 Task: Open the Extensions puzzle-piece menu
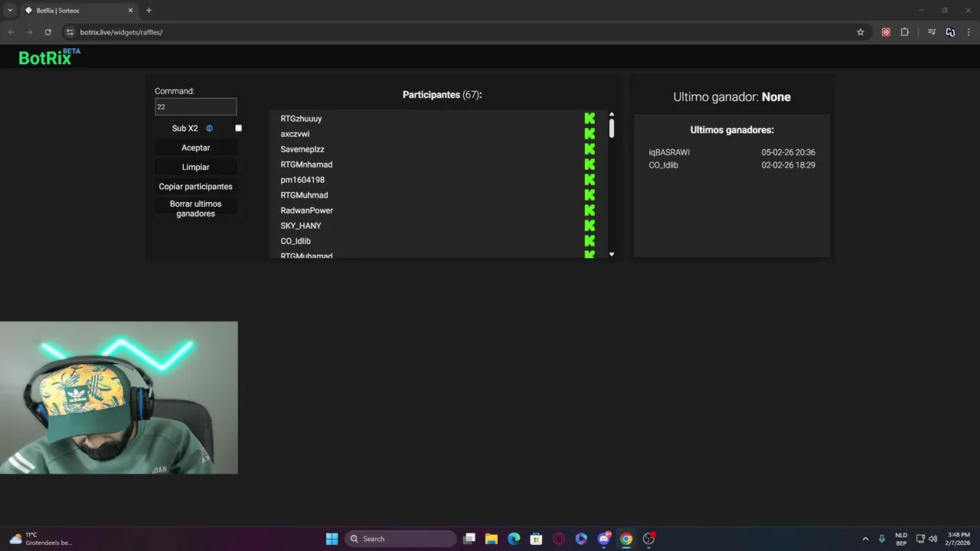click(905, 32)
